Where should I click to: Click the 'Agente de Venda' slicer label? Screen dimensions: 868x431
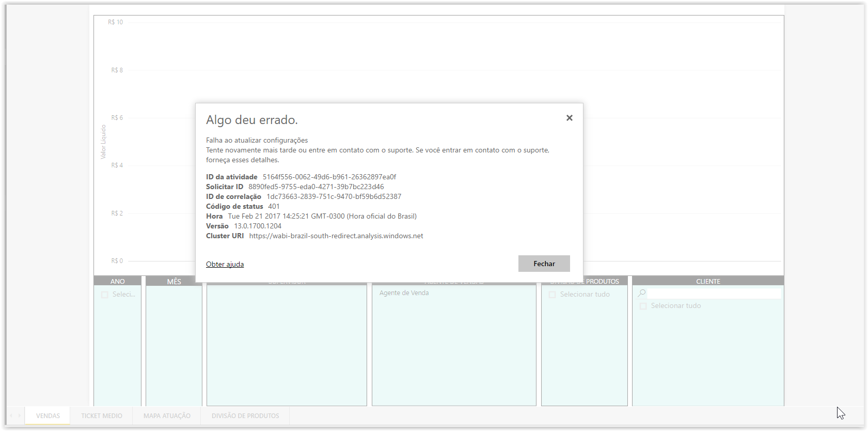[404, 293]
